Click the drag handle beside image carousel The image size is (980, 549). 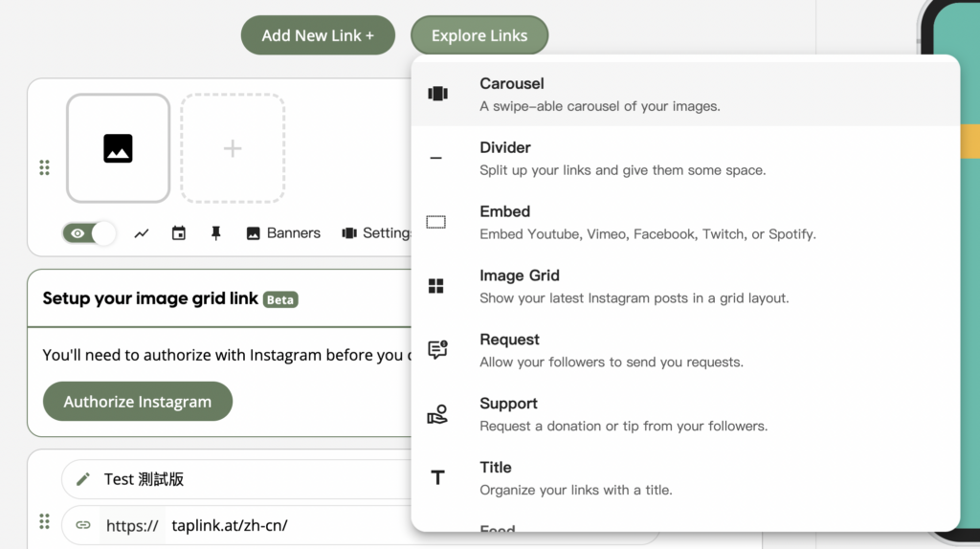(44, 168)
